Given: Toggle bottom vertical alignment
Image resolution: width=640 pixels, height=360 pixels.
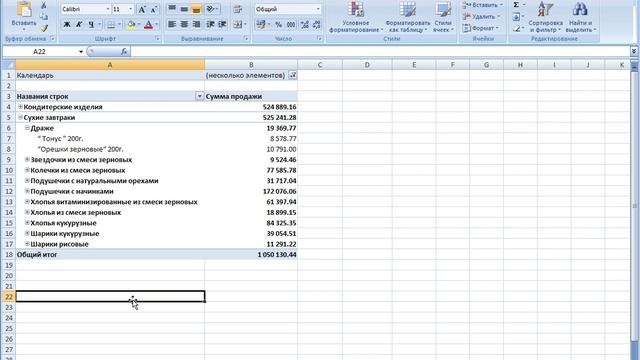Looking at the screenshot, I should 196,9.
